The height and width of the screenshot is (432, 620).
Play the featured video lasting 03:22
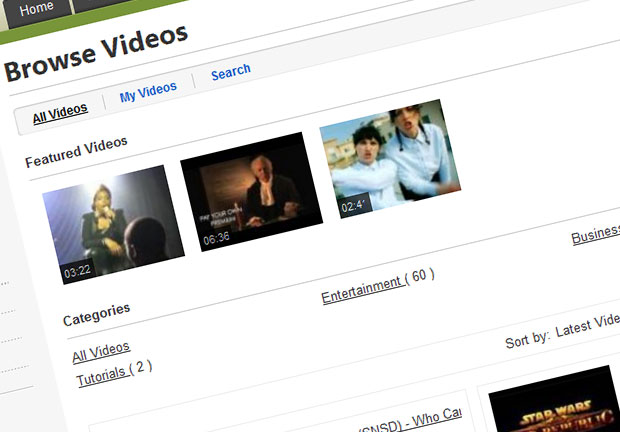tap(113, 224)
